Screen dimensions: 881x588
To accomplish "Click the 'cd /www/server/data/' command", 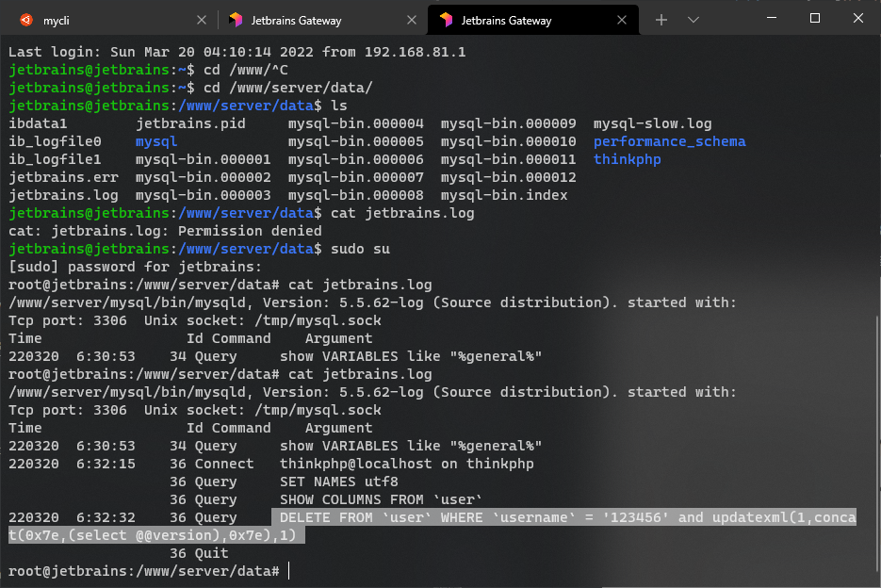I will click(x=287, y=88).
